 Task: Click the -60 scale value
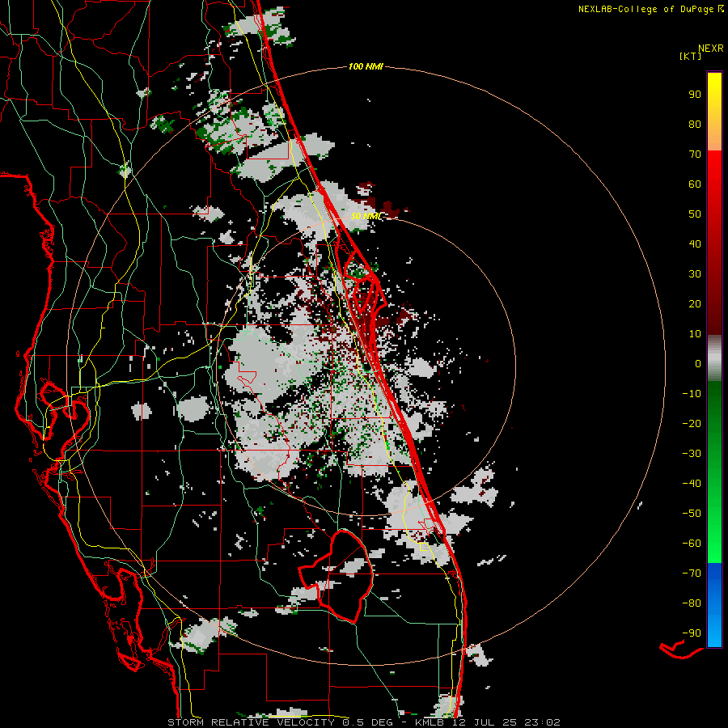(692, 544)
